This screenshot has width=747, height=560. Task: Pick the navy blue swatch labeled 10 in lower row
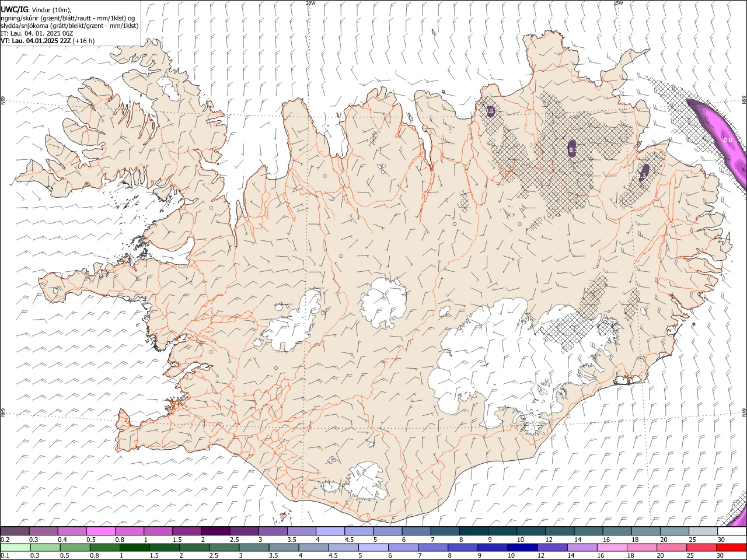point(522,547)
